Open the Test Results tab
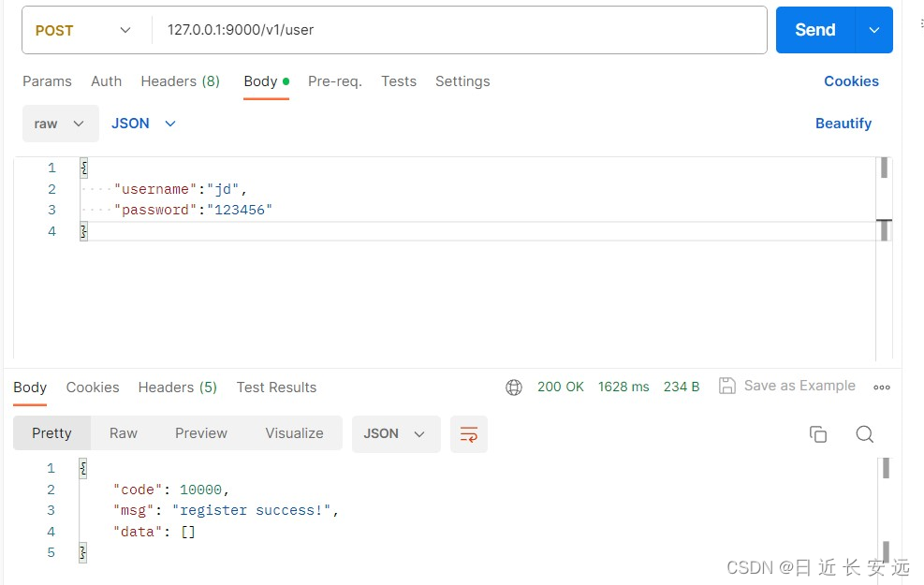The height and width of the screenshot is (585, 924). pyautogui.click(x=276, y=388)
